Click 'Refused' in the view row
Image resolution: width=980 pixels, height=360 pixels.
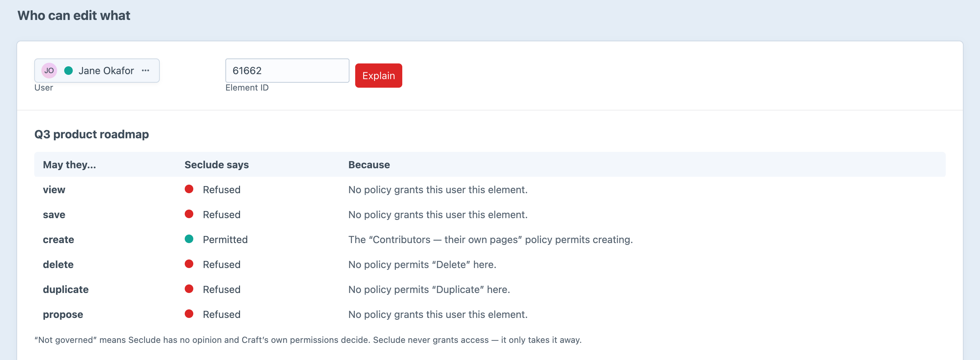[x=221, y=190]
